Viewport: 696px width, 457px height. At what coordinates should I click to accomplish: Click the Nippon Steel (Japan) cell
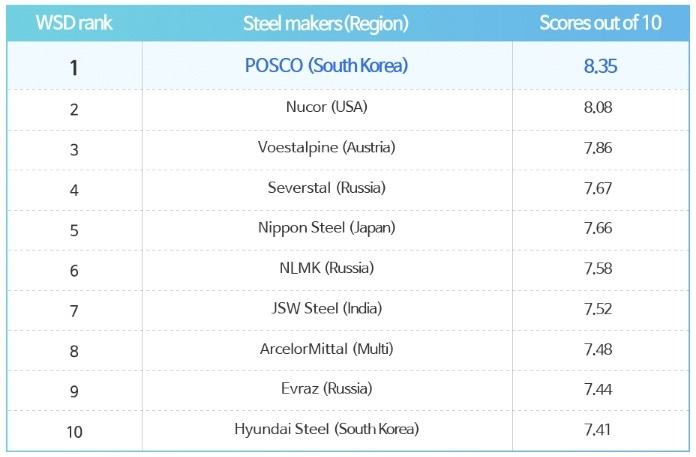pyautogui.click(x=327, y=228)
